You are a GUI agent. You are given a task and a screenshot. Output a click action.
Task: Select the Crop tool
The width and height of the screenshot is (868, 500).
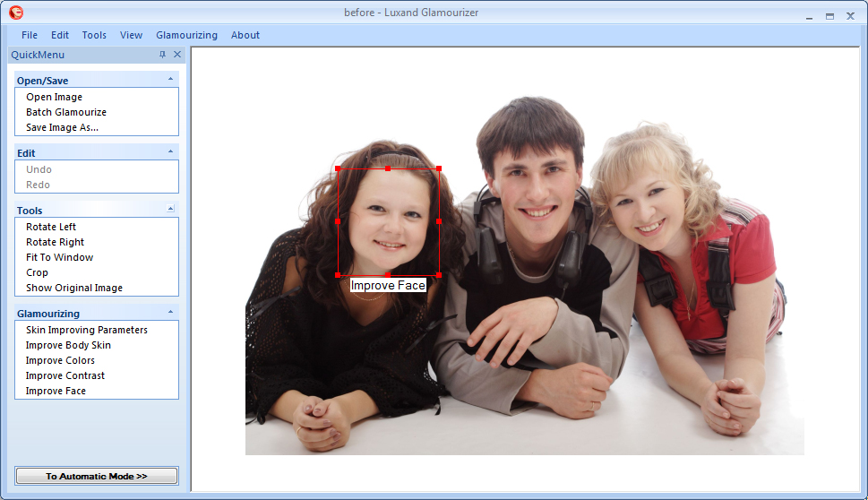click(x=37, y=272)
